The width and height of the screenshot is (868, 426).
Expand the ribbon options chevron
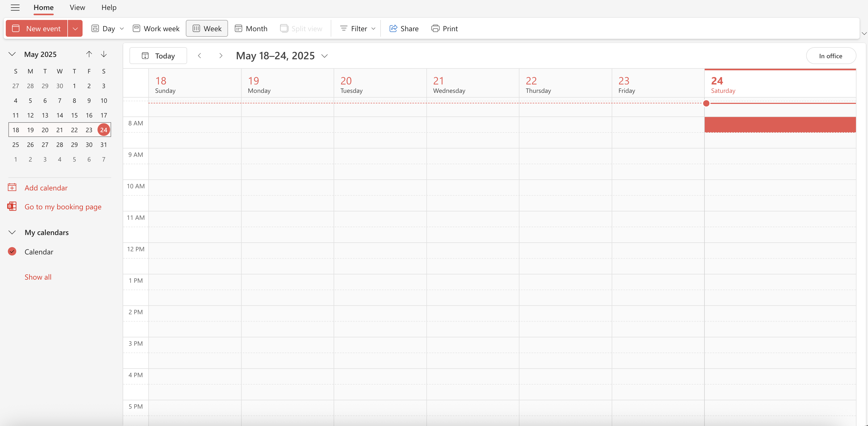tap(864, 33)
